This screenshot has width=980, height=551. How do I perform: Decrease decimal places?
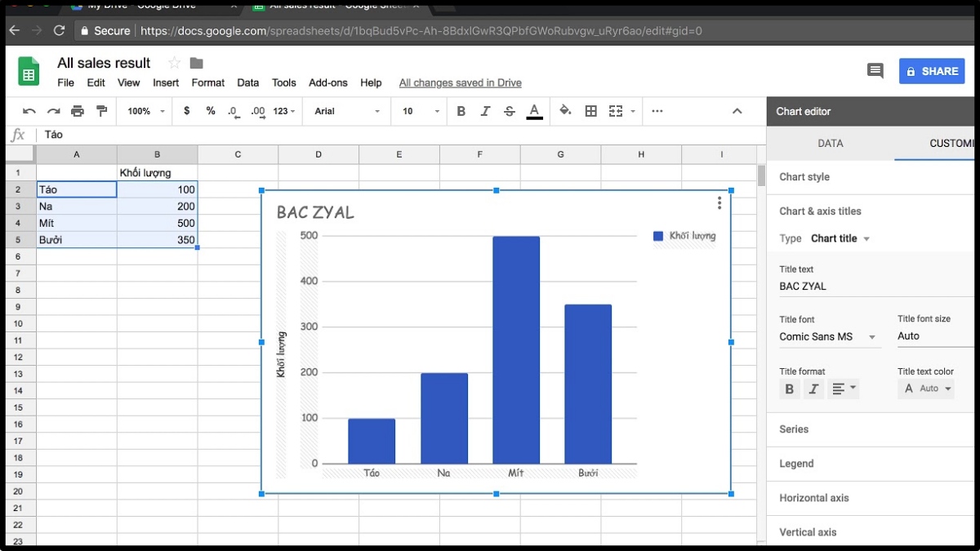(234, 111)
